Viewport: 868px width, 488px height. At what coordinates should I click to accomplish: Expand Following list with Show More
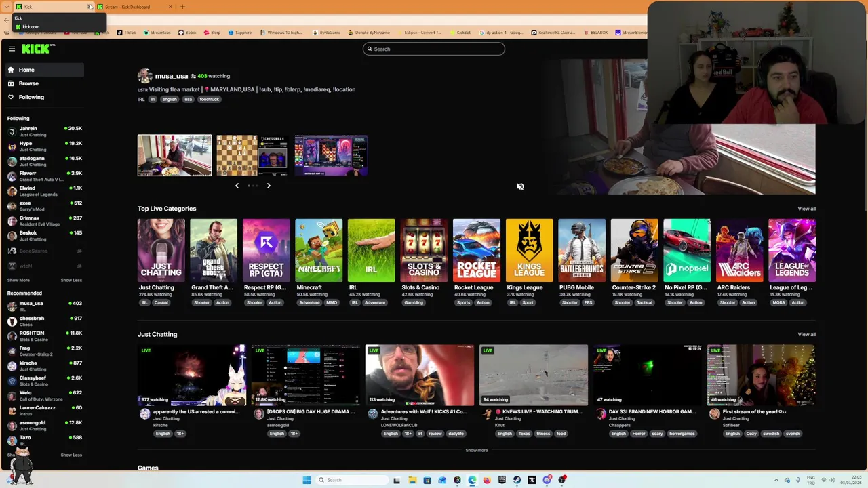coord(18,280)
